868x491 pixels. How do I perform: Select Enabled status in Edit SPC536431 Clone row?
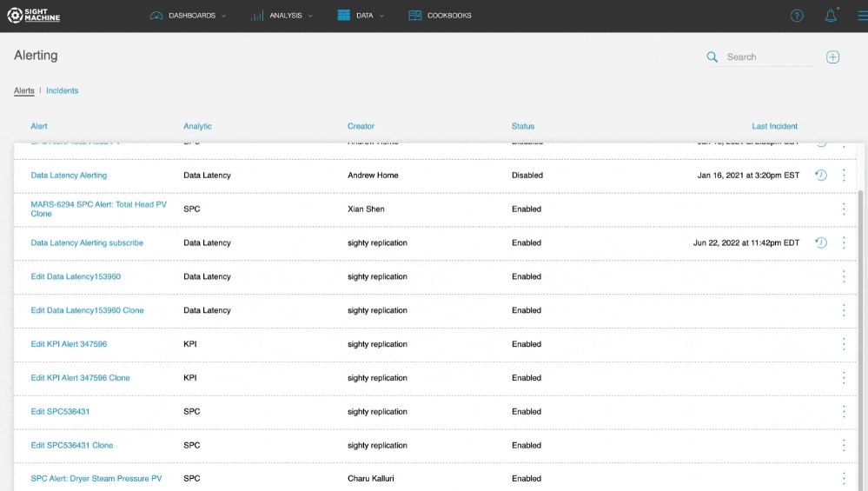[527, 445]
